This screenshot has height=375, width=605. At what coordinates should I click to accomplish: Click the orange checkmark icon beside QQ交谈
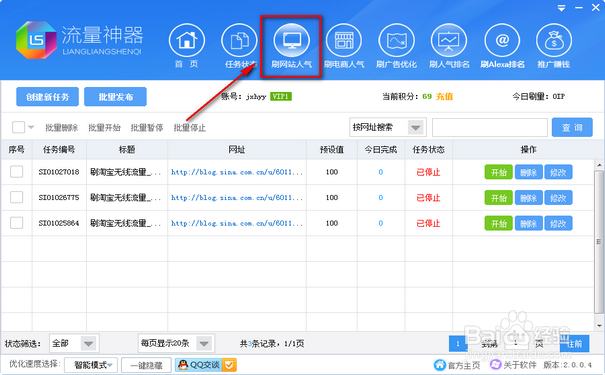point(229,365)
